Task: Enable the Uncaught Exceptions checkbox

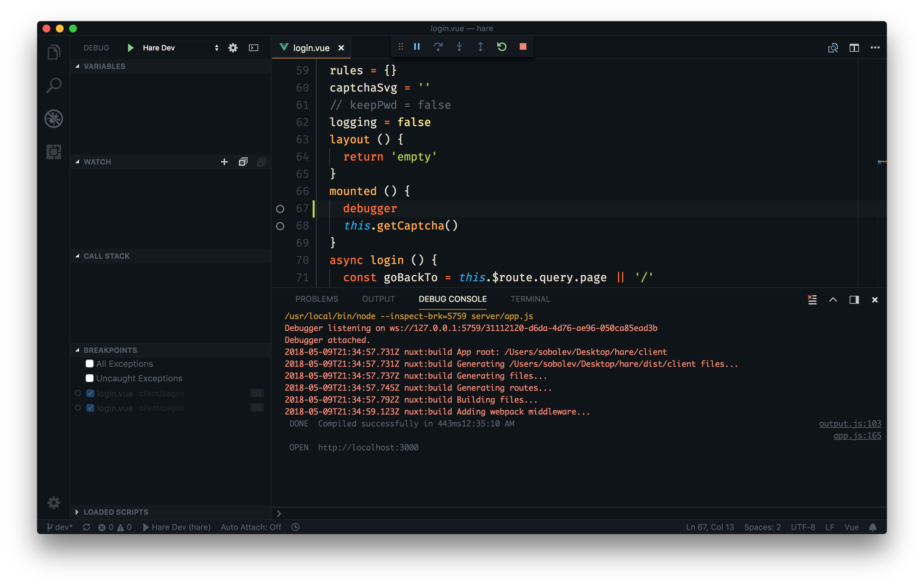Action: (x=89, y=378)
